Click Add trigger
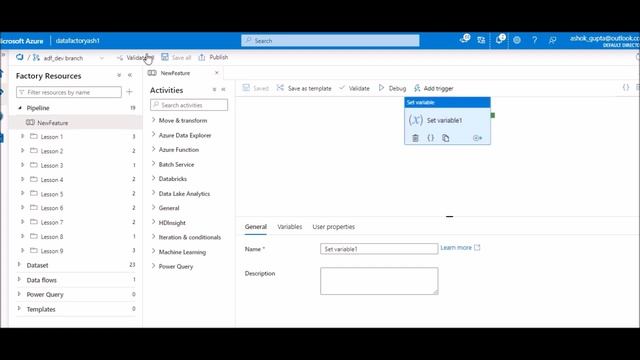640x360 pixels. pyautogui.click(x=433, y=88)
